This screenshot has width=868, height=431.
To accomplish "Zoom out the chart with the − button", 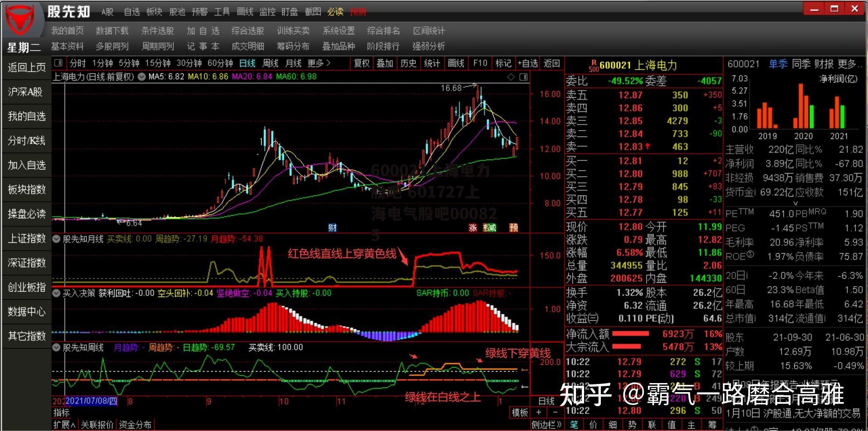I will pos(555,412).
